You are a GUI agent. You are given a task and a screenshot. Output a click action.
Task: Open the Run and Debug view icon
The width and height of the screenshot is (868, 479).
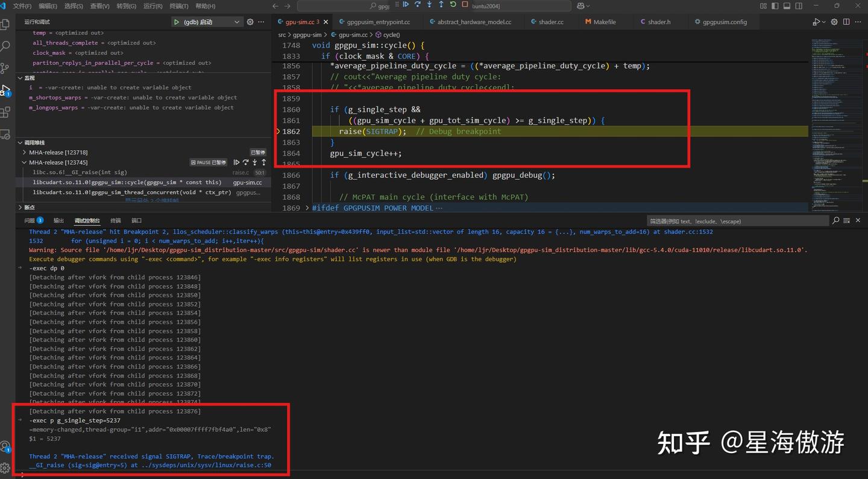tap(5, 90)
